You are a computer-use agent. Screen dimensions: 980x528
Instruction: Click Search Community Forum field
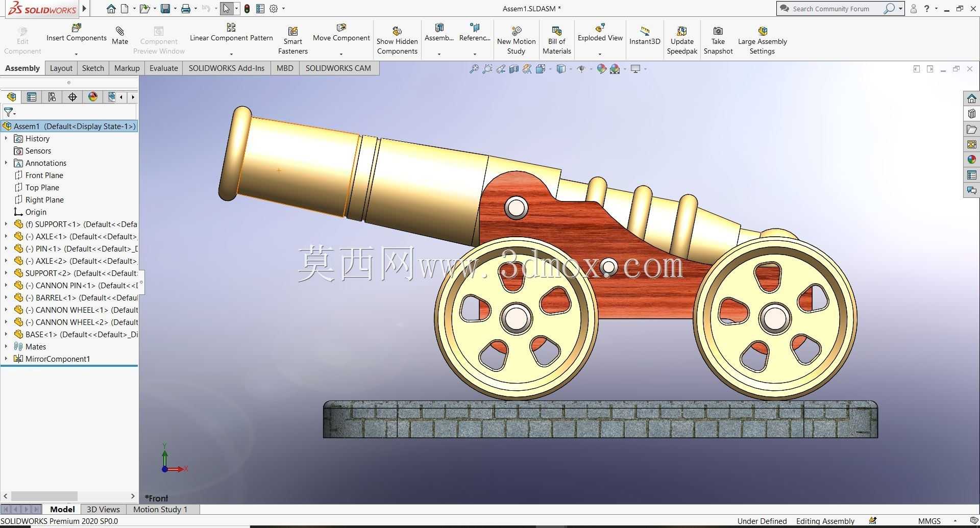coord(836,9)
